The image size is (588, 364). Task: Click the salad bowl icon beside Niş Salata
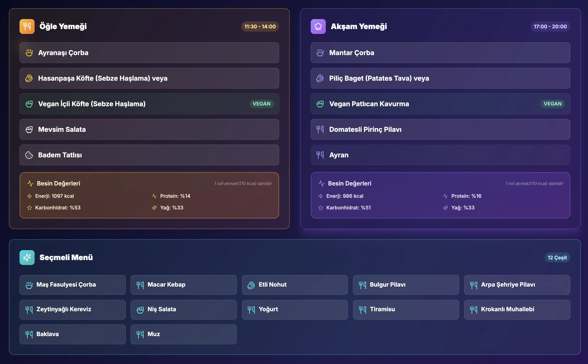click(140, 310)
